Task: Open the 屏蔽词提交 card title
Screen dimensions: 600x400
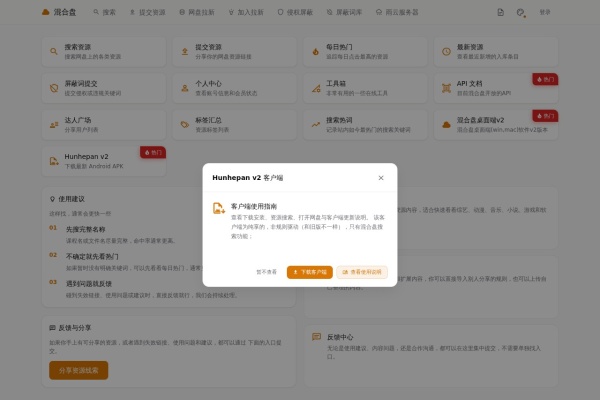Action: [x=81, y=83]
